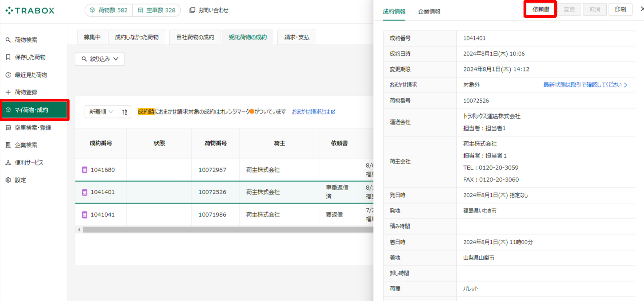Click the TRABOX logo
Screen dimensions: 644x301
(30, 10)
